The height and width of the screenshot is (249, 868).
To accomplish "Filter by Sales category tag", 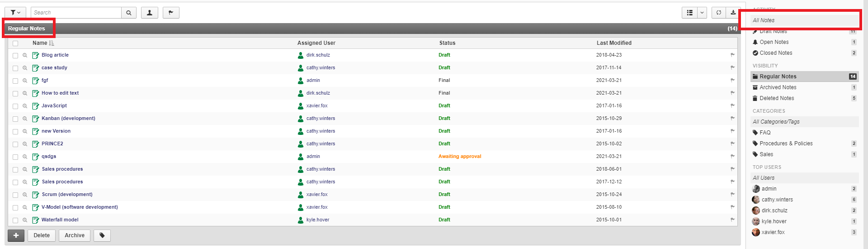I will 805,154.
